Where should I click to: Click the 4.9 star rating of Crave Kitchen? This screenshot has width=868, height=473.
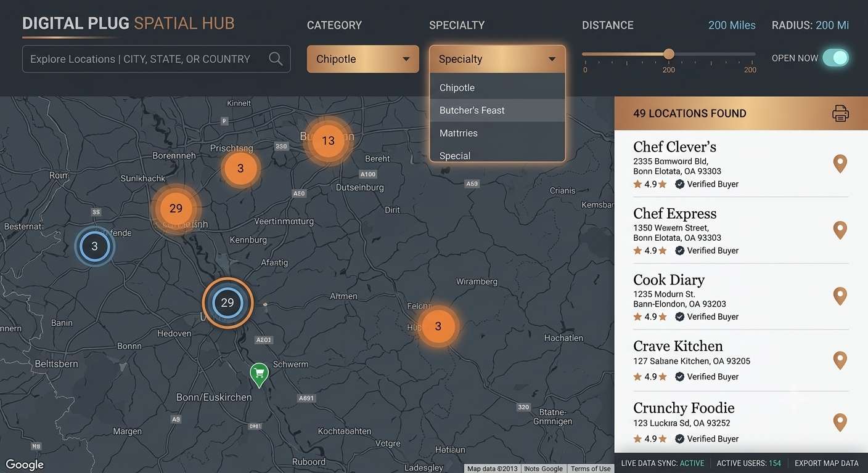[650, 376]
